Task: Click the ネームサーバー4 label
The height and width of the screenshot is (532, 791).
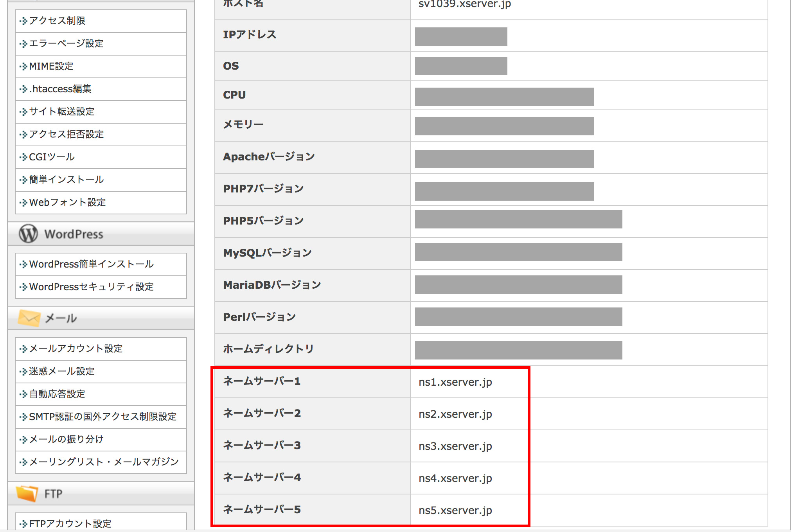Action: coord(262,478)
